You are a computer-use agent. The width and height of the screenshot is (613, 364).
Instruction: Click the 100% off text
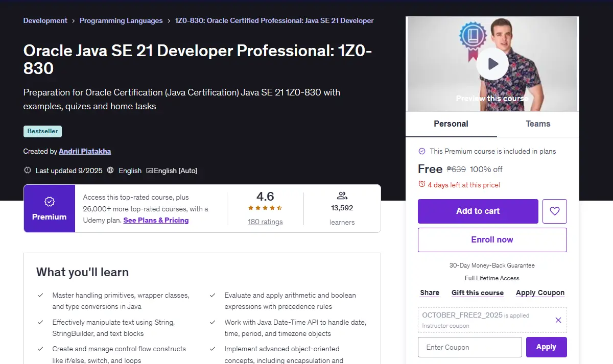point(486,169)
